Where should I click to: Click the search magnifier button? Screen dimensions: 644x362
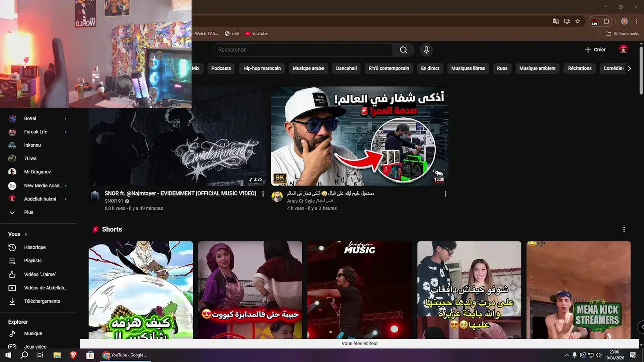(404, 50)
